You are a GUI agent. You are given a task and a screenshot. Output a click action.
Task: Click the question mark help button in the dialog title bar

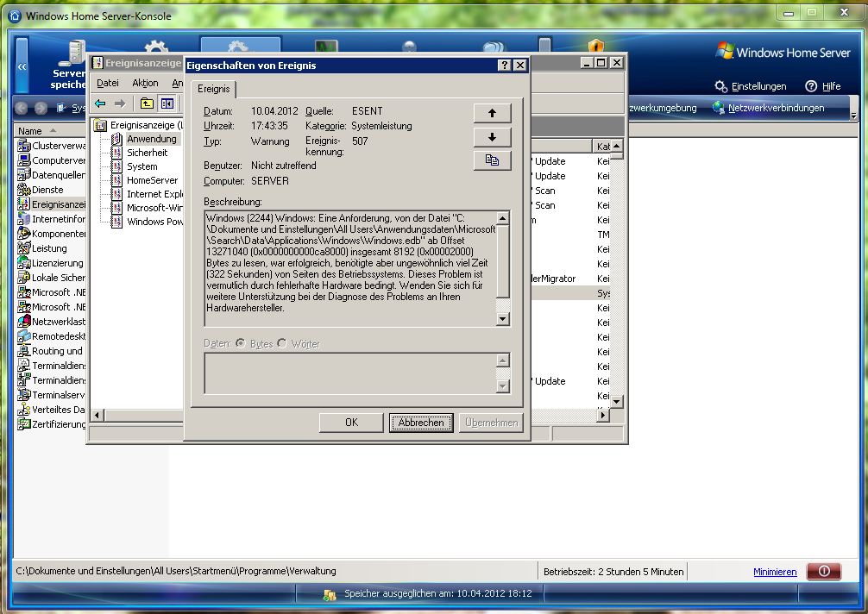click(504, 66)
